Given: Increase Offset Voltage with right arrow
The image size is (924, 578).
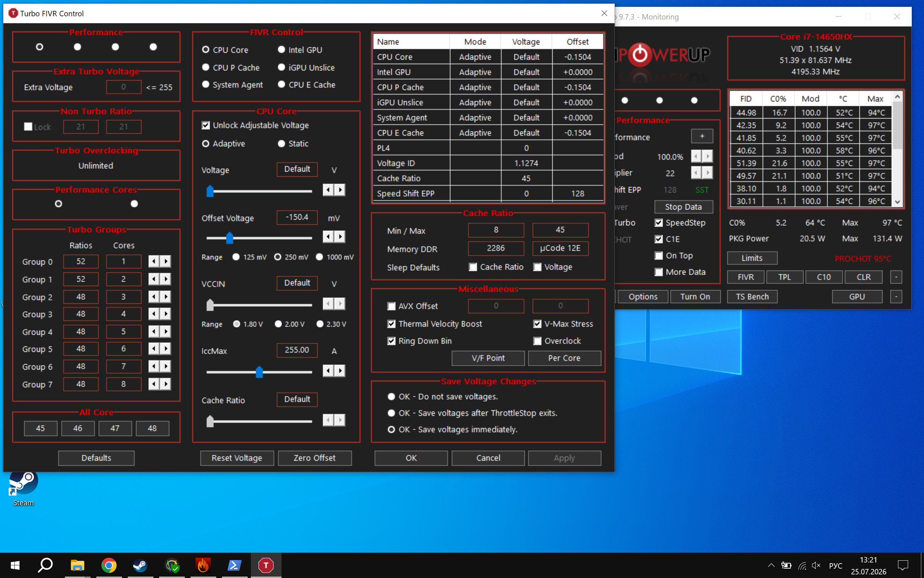Looking at the screenshot, I should click(340, 237).
